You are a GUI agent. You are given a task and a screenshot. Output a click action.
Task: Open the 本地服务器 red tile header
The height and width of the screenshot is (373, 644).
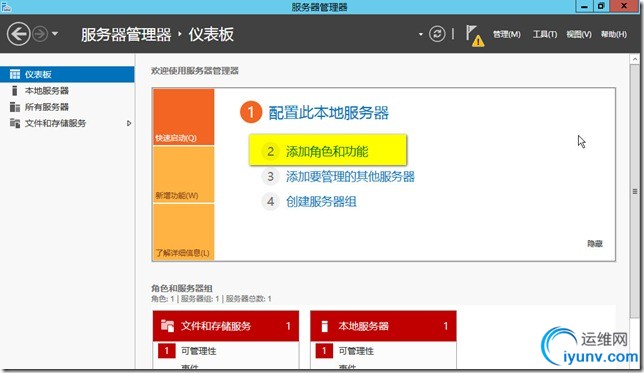383,326
